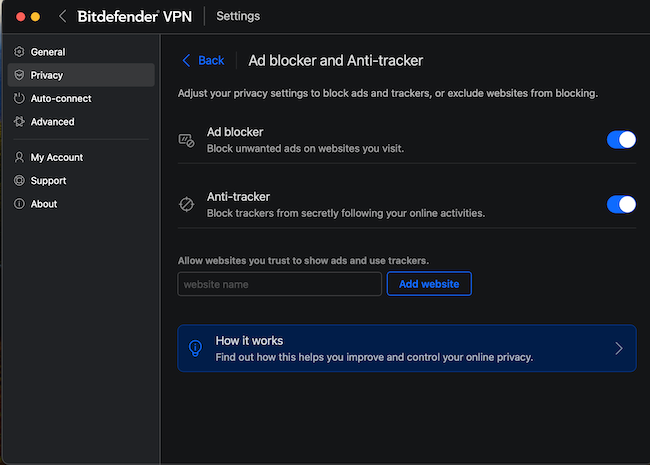Viewport: 650px width, 465px height.
Task: Close the window with red button
Action: [21, 17]
